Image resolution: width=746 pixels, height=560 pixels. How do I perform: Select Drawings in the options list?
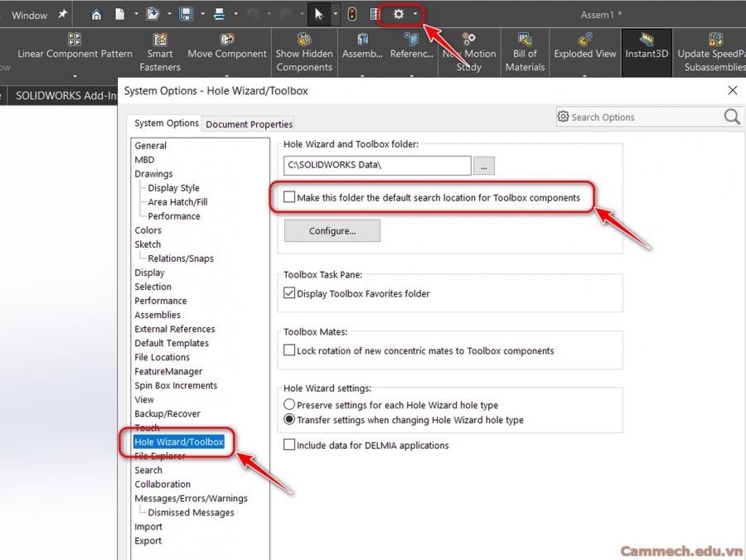point(153,173)
